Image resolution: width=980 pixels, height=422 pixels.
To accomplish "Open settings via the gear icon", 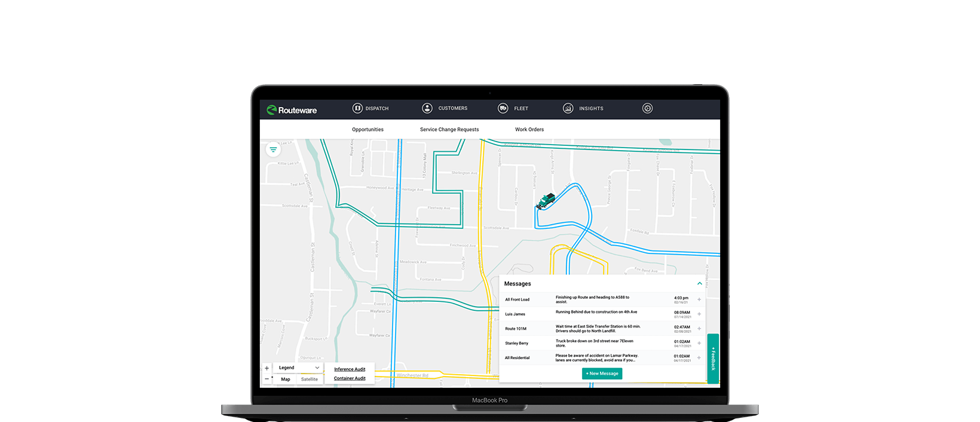I will (647, 108).
